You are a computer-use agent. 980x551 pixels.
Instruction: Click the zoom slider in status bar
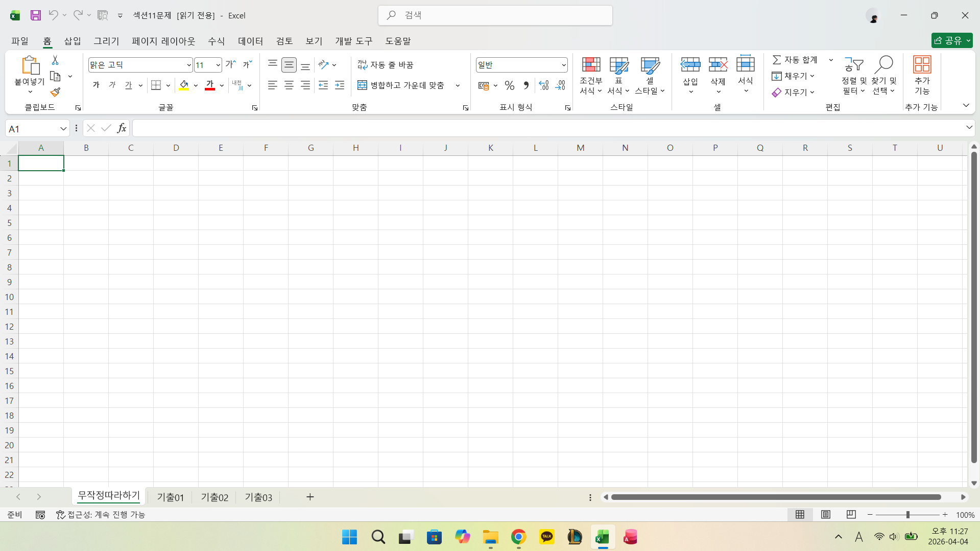[907, 515]
